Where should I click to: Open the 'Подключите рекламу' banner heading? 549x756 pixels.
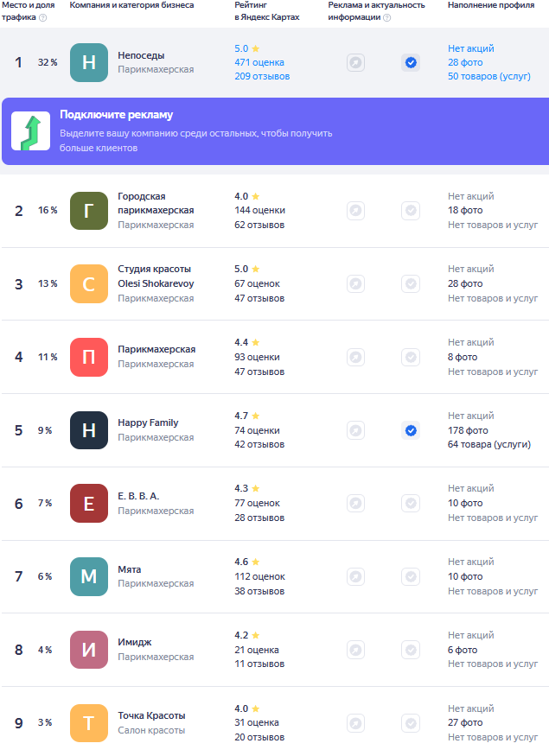116,115
